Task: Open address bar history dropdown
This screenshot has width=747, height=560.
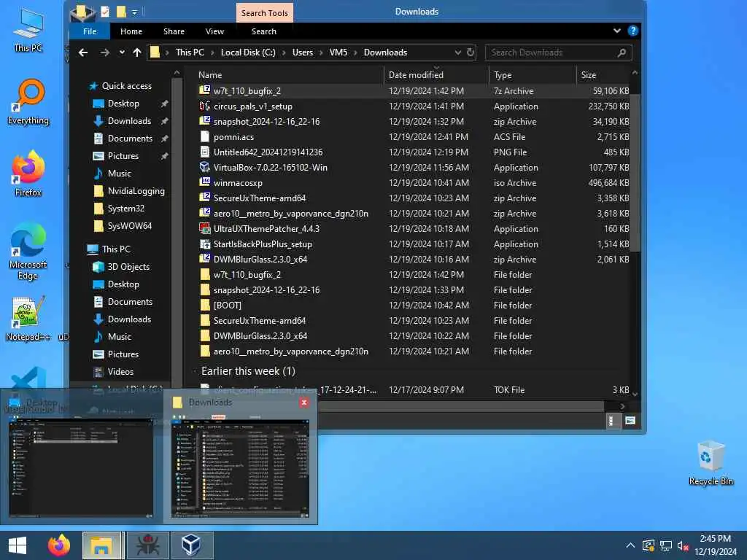Action: (458, 52)
